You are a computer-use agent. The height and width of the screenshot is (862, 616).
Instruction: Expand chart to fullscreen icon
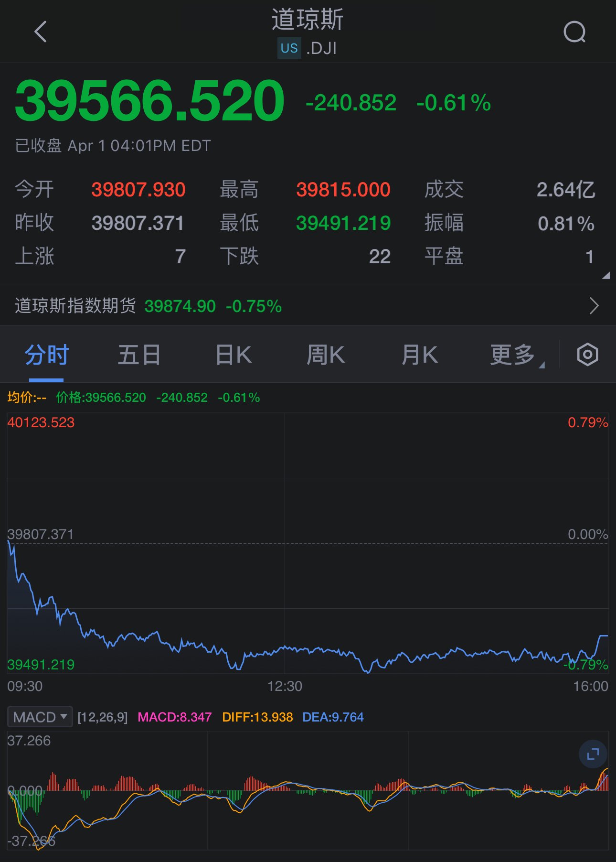coord(593,754)
